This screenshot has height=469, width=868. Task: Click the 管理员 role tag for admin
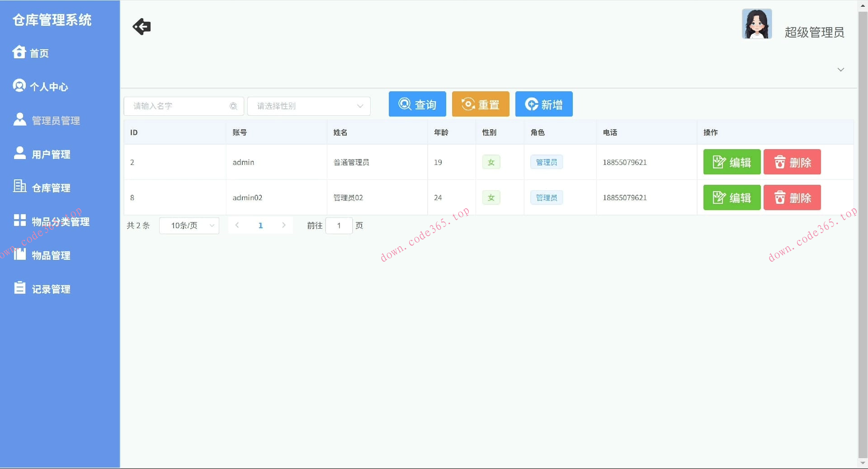click(x=546, y=162)
